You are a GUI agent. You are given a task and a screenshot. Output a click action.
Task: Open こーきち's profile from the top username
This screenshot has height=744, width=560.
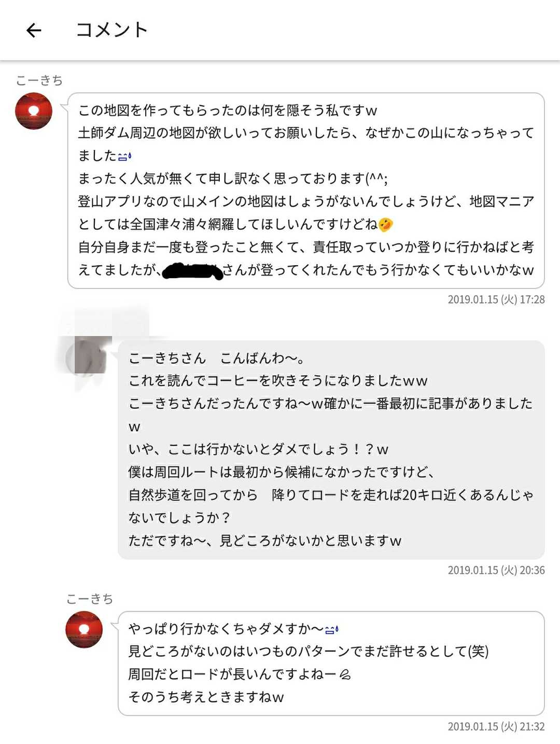[x=39, y=80]
